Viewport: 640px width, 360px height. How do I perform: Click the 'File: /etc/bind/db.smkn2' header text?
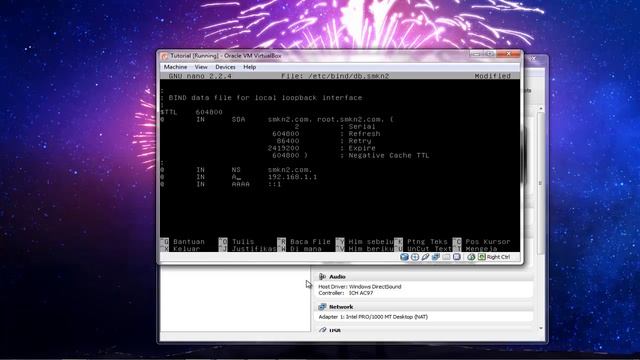pyautogui.click(x=335, y=76)
